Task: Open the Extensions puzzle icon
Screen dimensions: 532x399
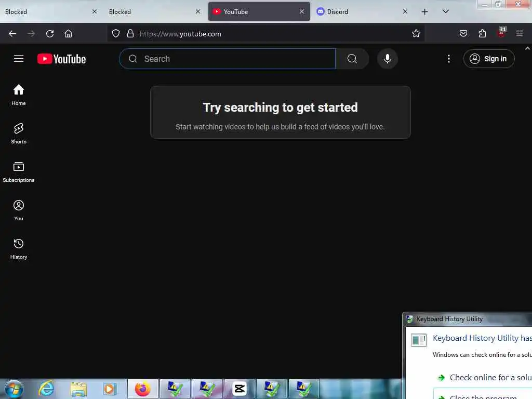Action: point(482,33)
